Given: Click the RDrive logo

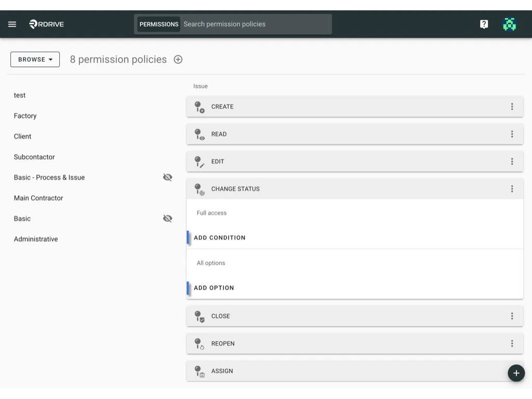Looking at the screenshot, I should pyautogui.click(x=46, y=24).
